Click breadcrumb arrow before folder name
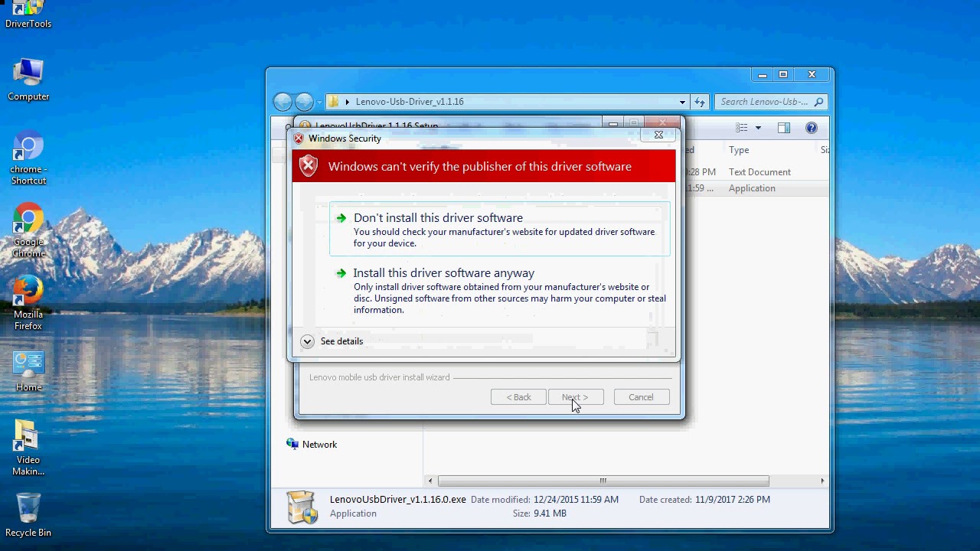Viewport: 980px width, 551px height. pyautogui.click(x=347, y=102)
